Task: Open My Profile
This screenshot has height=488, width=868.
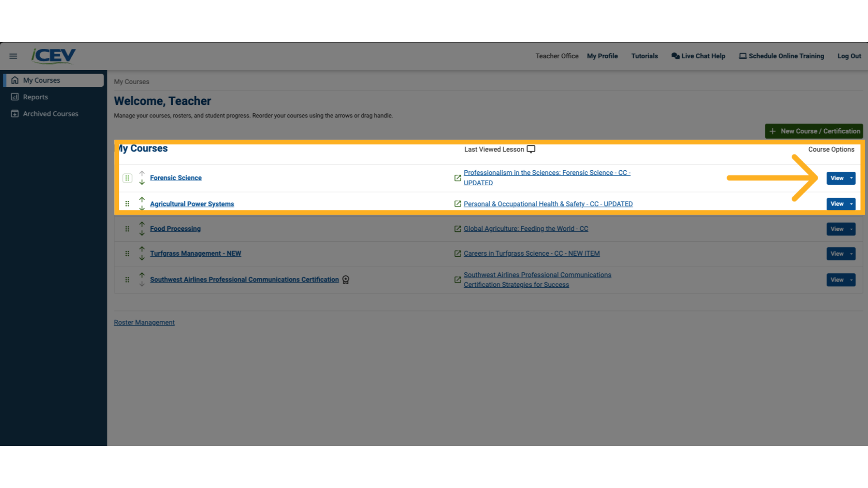Action: click(602, 56)
